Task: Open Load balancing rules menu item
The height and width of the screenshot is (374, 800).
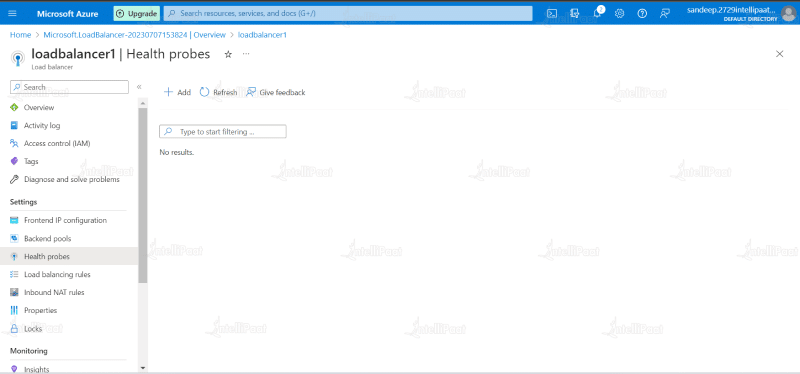Action: coord(57,275)
